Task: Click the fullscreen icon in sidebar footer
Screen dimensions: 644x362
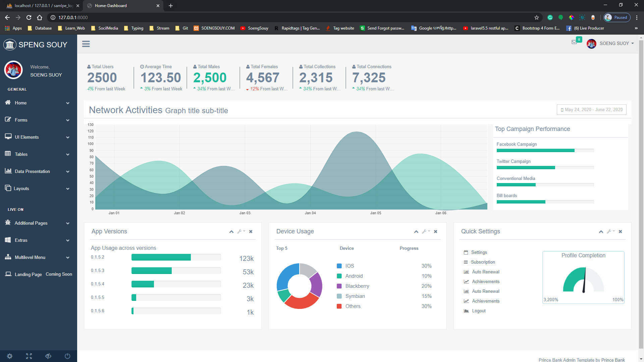Action: (29, 356)
